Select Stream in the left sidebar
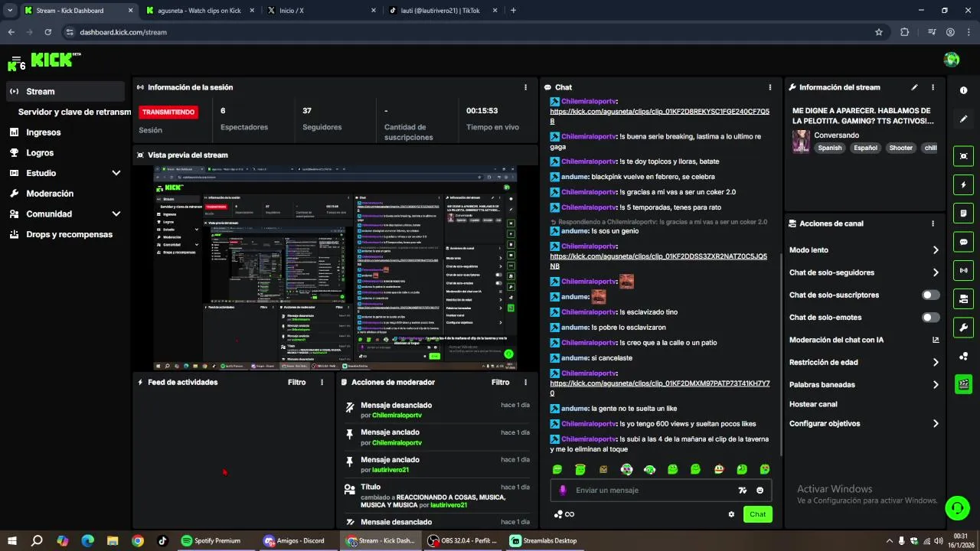The height and width of the screenshot is (551, 980). pos(65,91)
